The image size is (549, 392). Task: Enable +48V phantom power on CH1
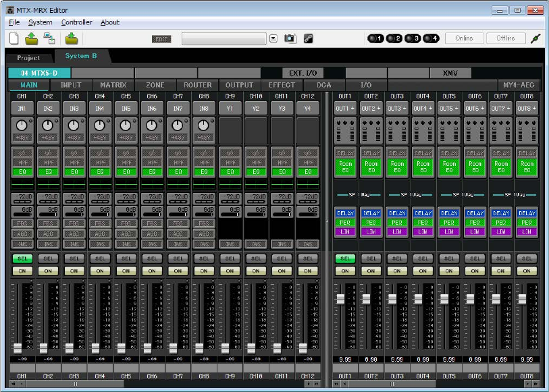click(x=22, y=138)
